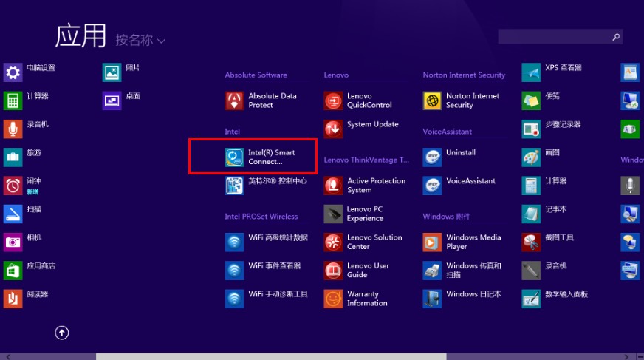This screenshot has height=360, width=644.
Task: Launch the VoiceAssistant app icon
Action: pos(432,186)
